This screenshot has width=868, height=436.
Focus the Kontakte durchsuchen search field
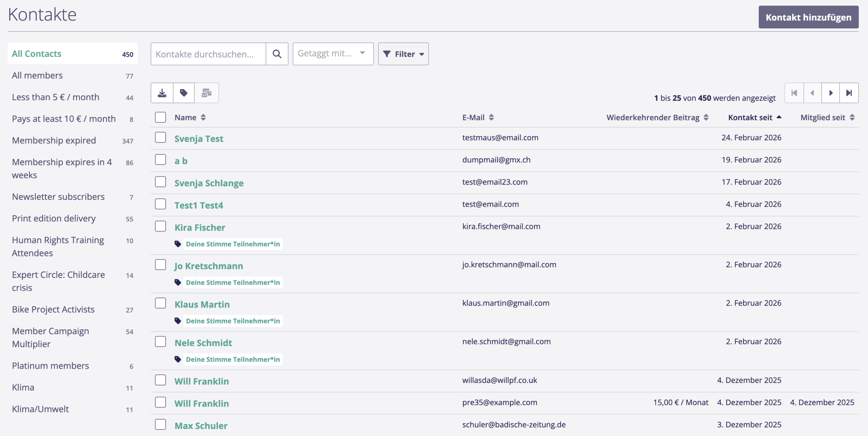coord(208,54)
